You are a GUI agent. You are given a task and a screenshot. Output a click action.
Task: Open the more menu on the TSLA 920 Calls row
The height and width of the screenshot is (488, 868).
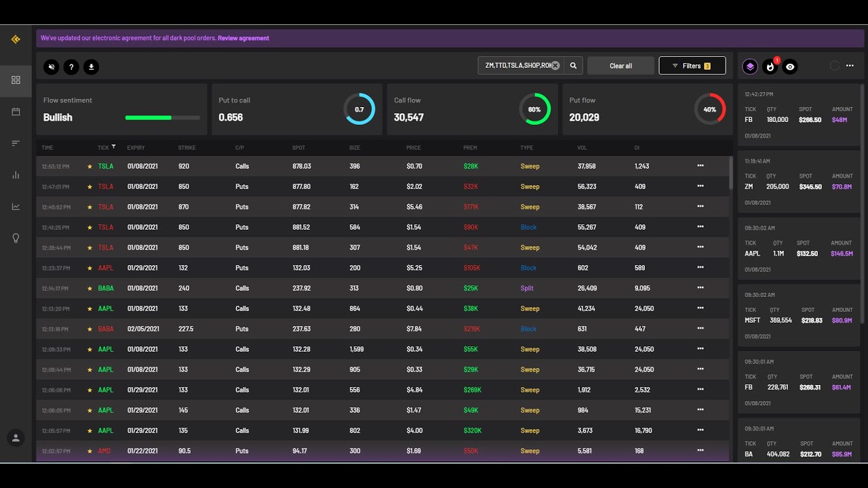click(701, 166)
